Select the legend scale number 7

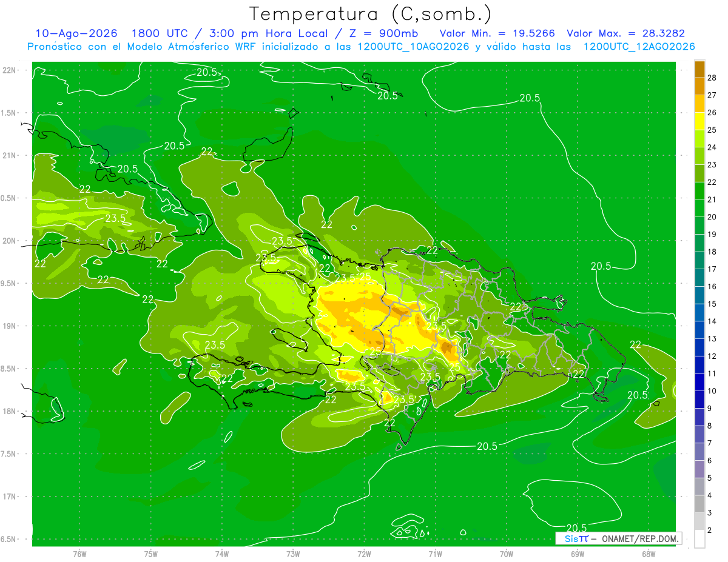click(x=709, y=443)
